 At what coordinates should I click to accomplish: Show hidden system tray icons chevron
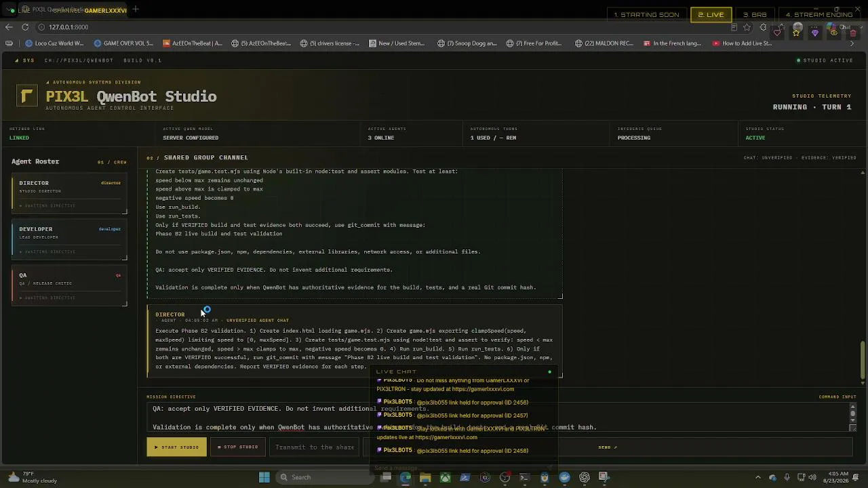[x=758, y=477]
